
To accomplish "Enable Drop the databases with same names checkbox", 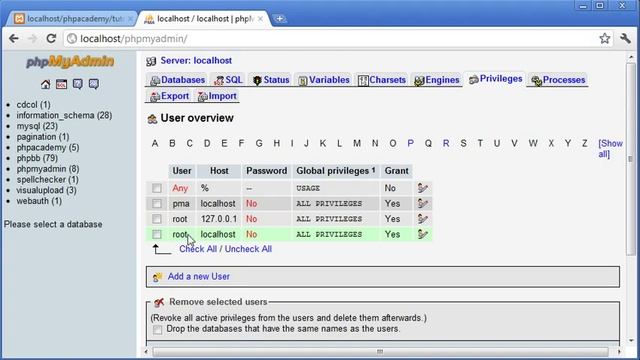I will coord(158,330).
